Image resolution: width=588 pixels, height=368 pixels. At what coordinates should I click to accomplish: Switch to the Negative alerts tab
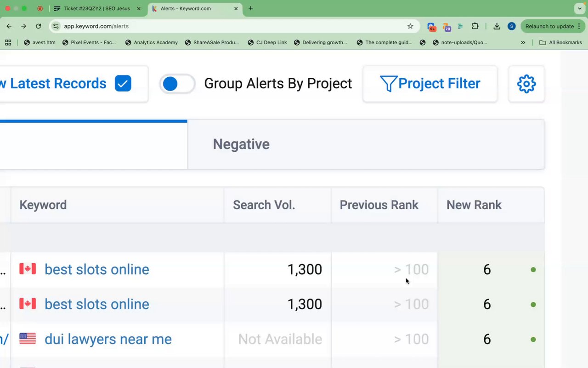click(x=241, y=144)
